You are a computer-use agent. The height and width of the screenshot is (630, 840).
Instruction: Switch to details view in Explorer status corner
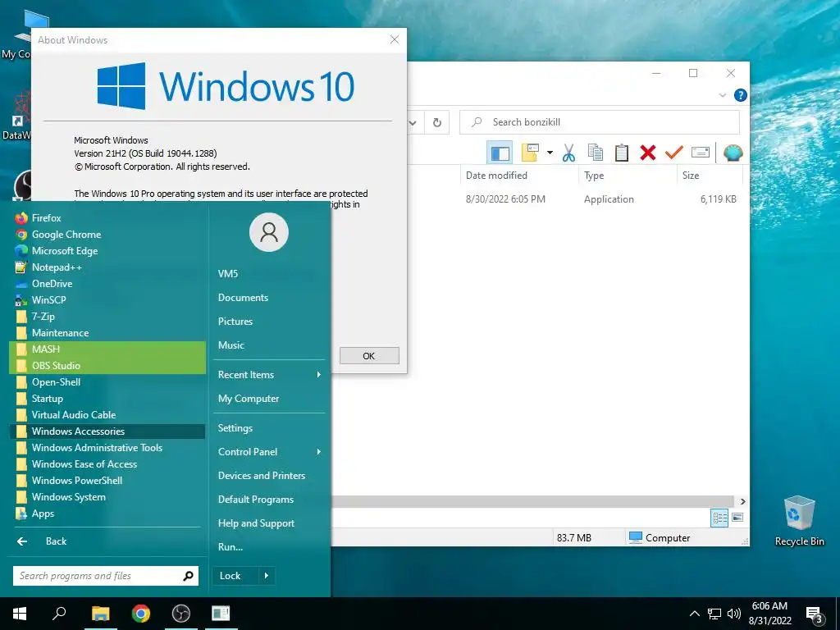[719, 518]
